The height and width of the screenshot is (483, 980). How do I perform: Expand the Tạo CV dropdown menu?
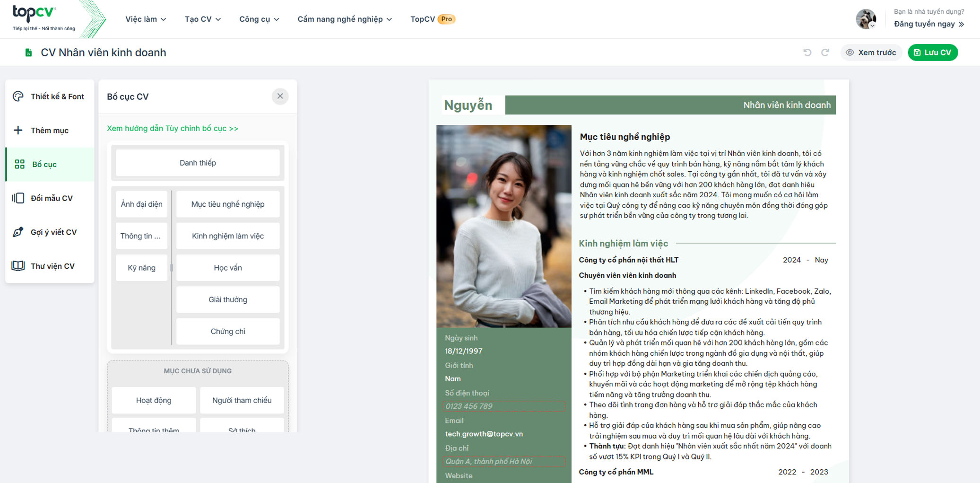click(202, 19)
